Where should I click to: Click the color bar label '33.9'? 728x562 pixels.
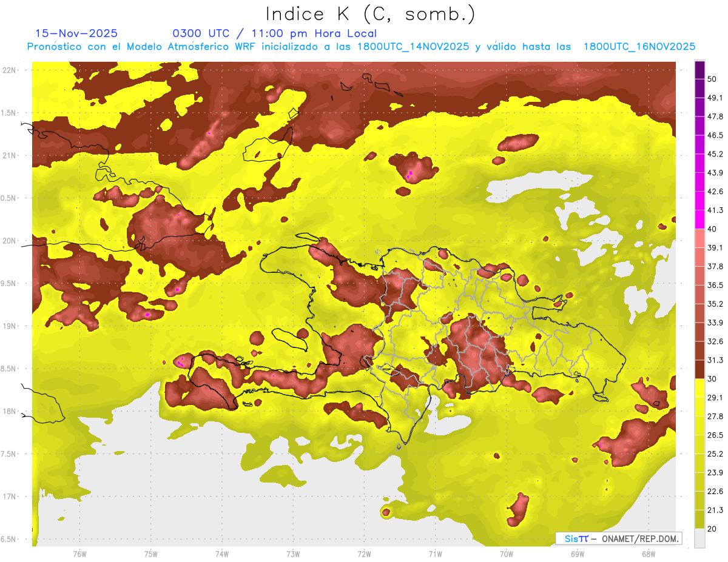(715, 323)
